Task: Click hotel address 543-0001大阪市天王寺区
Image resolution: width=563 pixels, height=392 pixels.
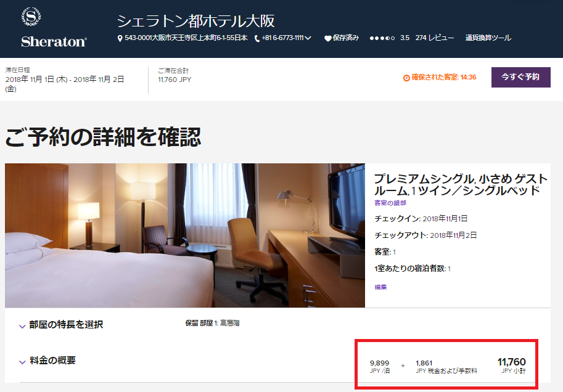Action: coord(186,38)
